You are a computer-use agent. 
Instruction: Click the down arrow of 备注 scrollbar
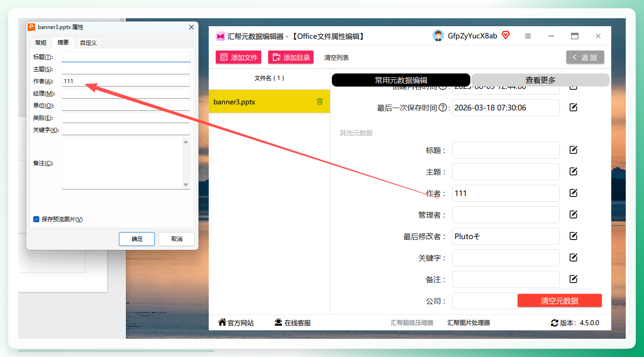tap(186, 185)
